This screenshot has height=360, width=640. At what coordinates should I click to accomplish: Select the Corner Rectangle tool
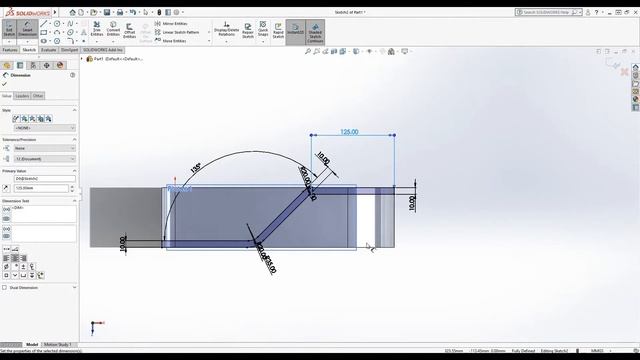click(x=44, y=32)
